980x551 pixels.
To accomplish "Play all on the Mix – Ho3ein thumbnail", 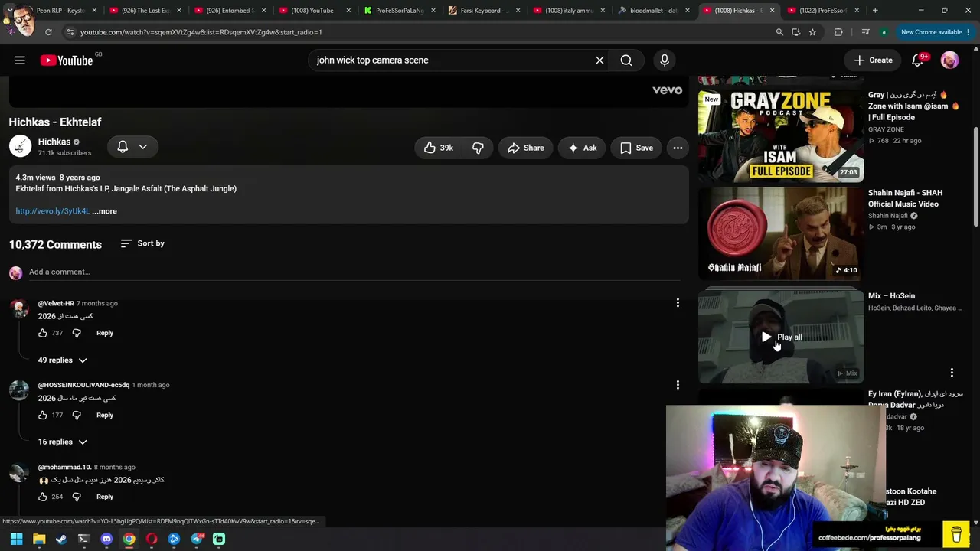I will pyautogui.click(x=781, y=337).
